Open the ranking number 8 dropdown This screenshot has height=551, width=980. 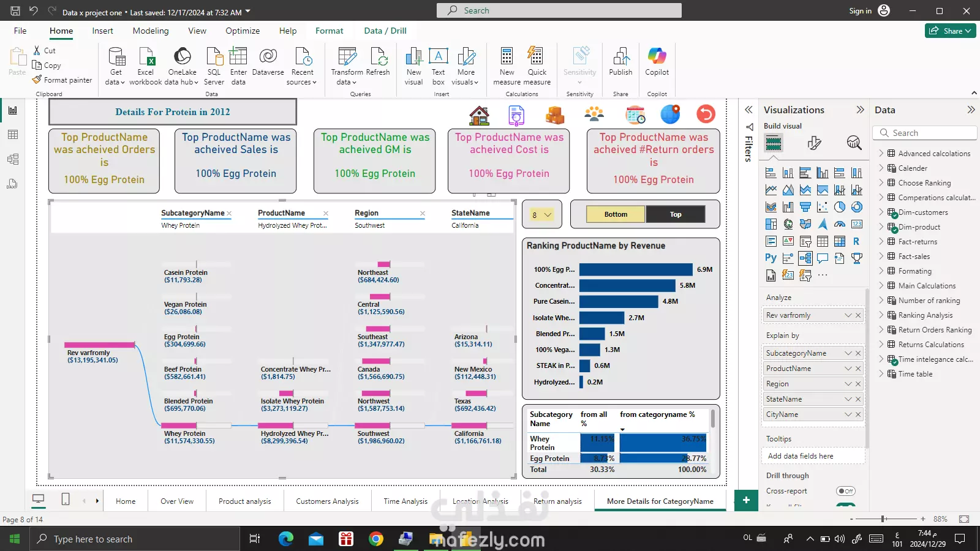tap(541, 215)
